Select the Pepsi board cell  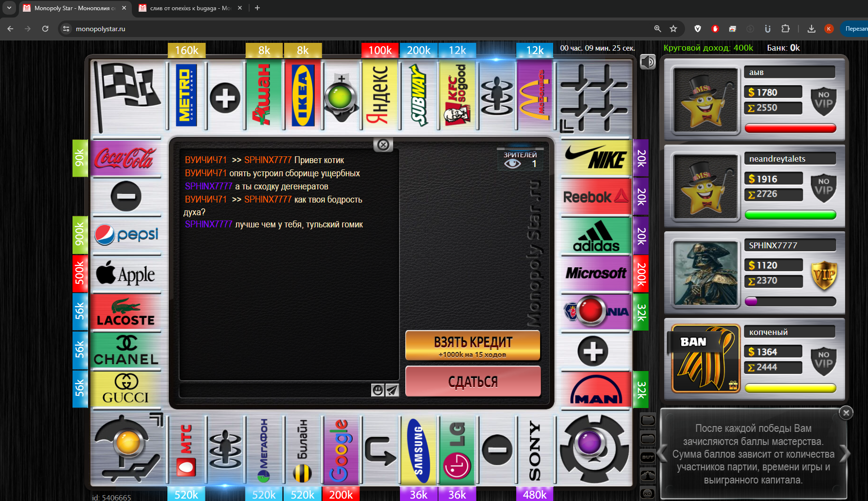pyautogui.click(x=126, y=235)
